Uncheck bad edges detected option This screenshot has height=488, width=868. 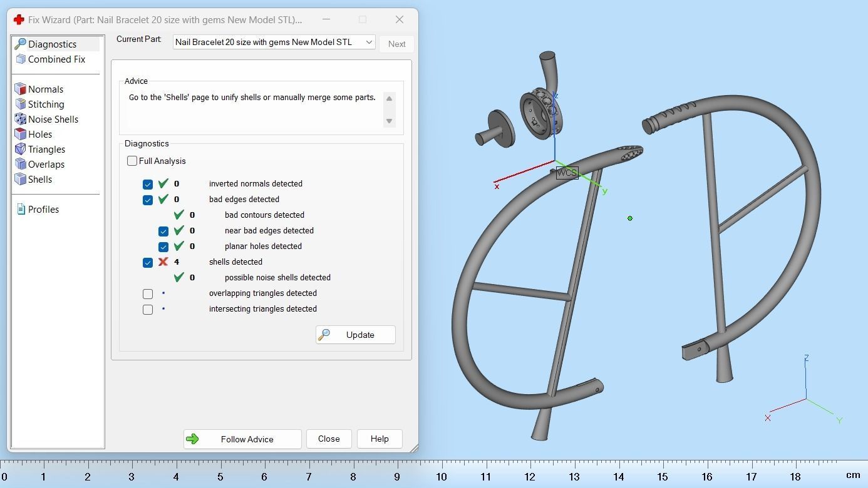tap(148, 200)
